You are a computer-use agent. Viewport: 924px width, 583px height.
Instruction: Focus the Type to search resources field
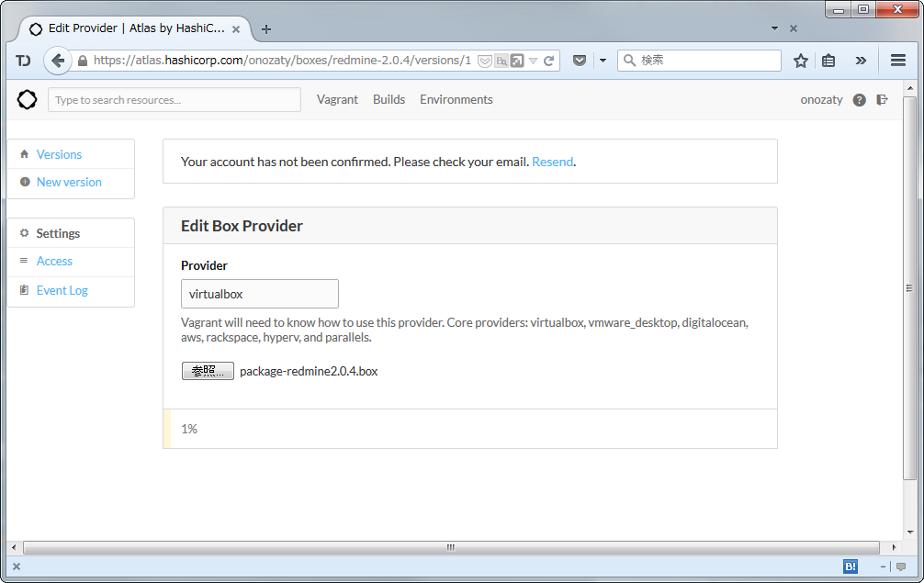[175, 100]
